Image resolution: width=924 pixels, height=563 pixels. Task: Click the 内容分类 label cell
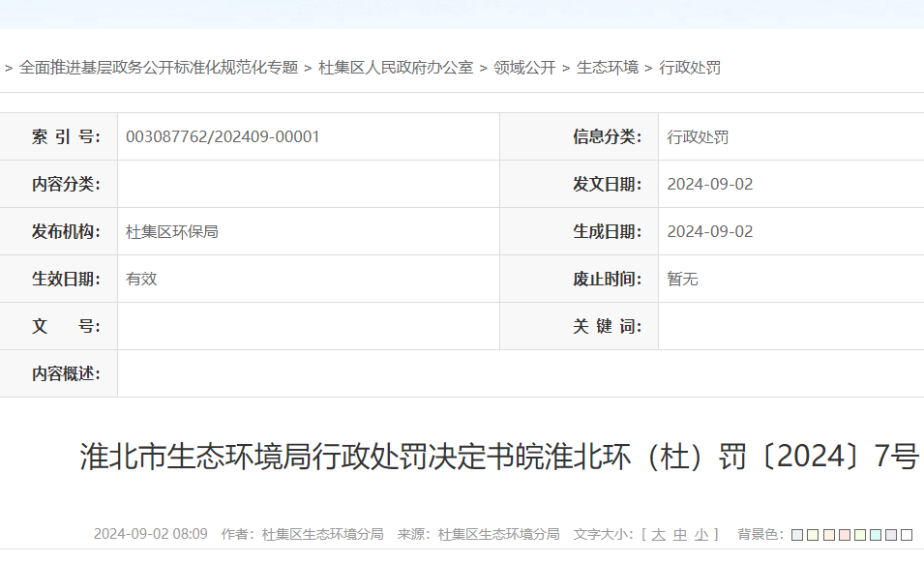coord(58,185)
